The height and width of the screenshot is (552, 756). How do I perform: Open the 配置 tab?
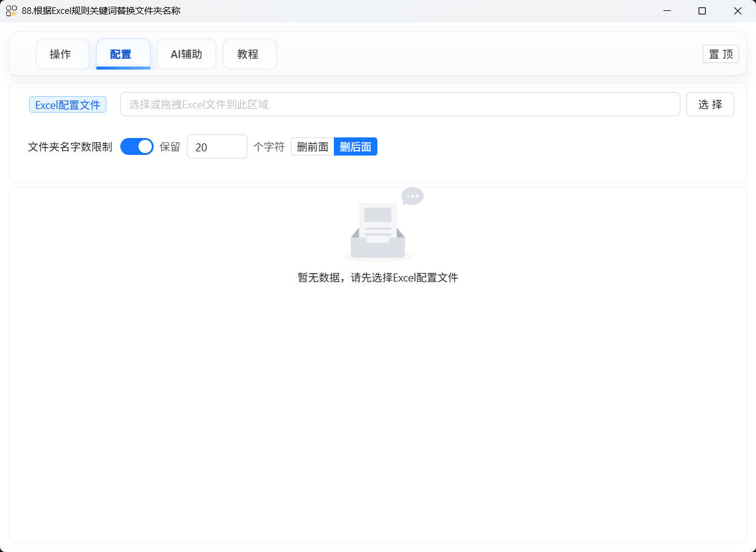tap(123, 54)
